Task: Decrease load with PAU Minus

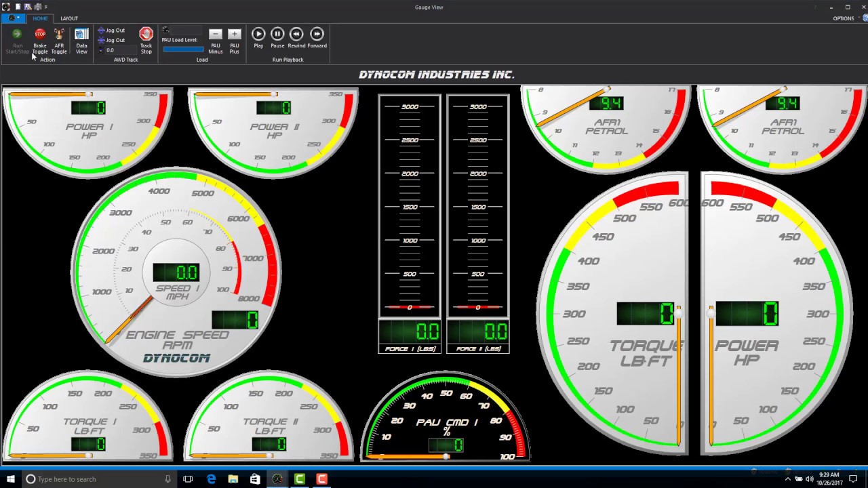Action: point(216,41)
